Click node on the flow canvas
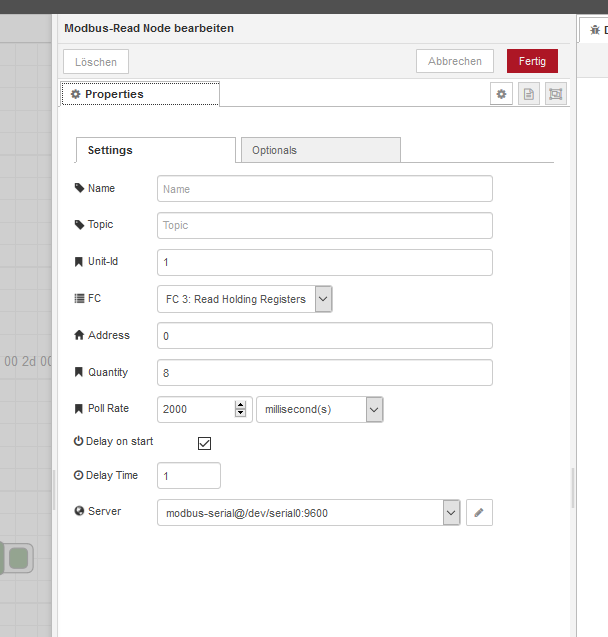 pos(16,558)
